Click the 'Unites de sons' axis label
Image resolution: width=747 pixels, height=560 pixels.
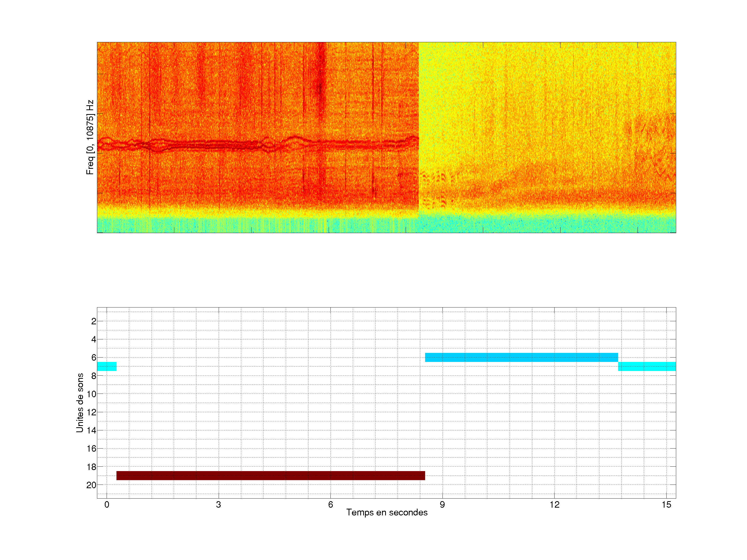[80, 403]
